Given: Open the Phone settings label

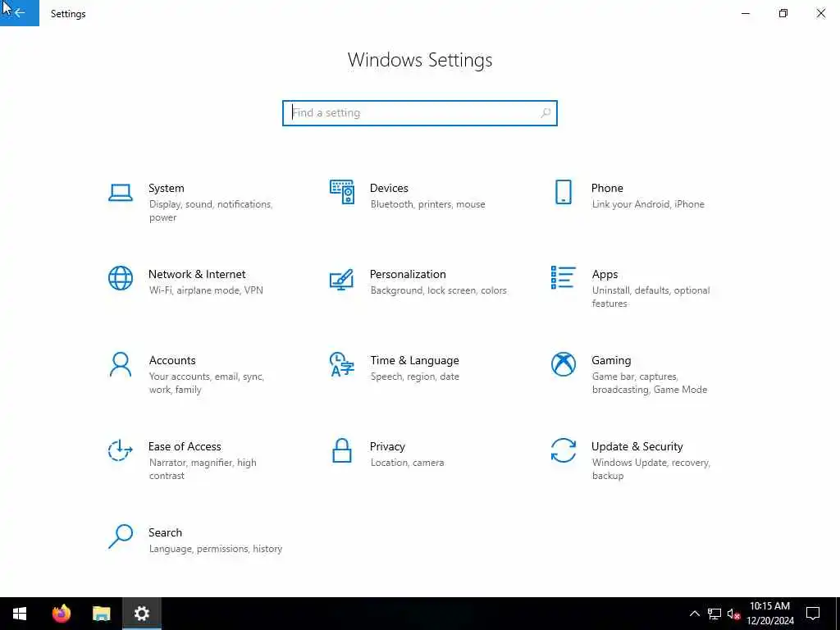Looking at the screenshot, I should [607, 188].
